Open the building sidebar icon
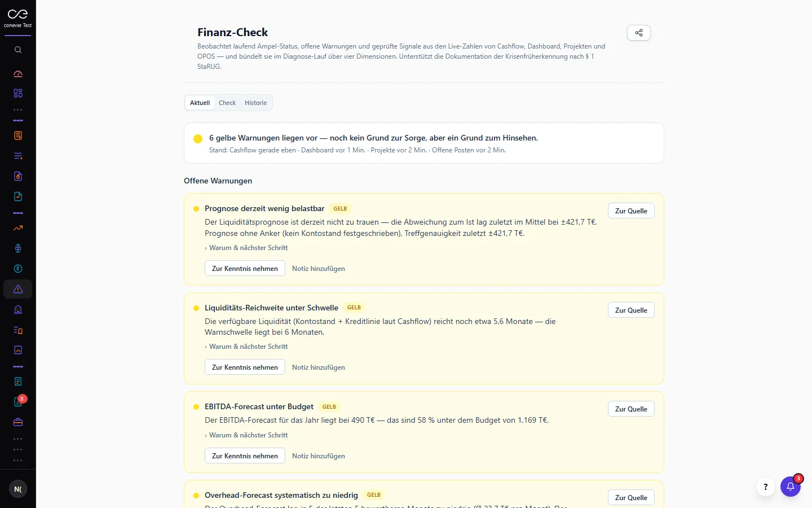The height and width of the screenshot is (508, 812). tap(18, 309)
